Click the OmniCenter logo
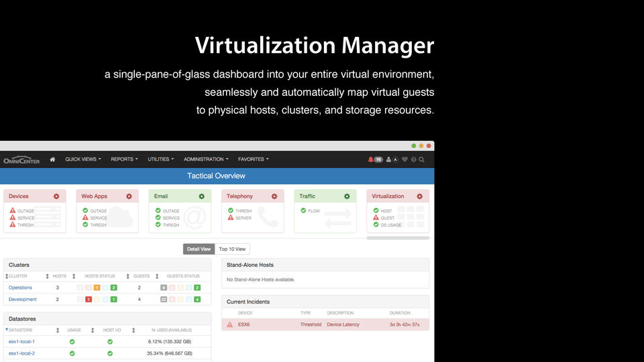This screenshot has height=362, width=644. 21,160
